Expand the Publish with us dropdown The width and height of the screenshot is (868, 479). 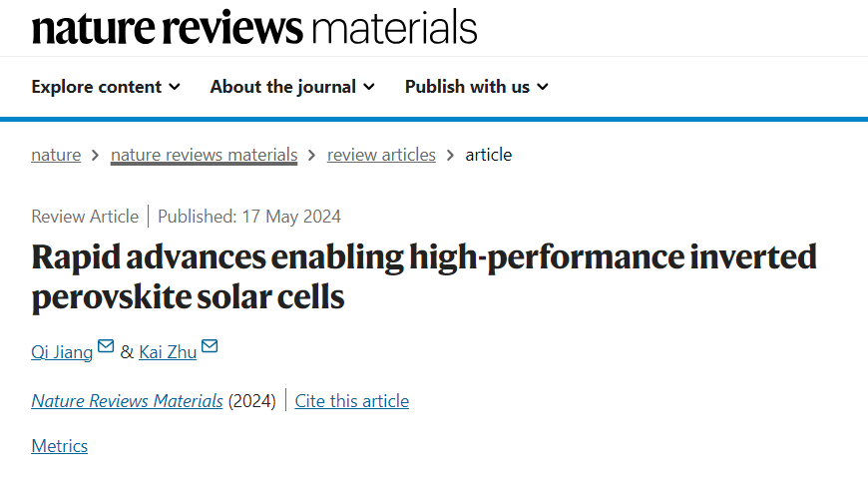[477, 87]
